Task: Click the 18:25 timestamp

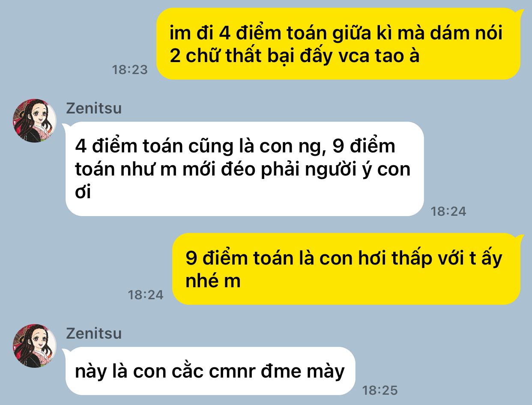Action: [380, 390]
